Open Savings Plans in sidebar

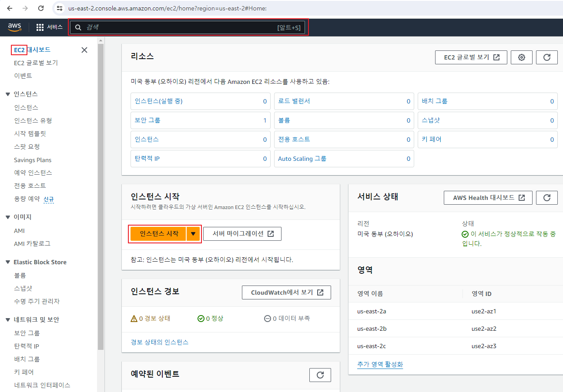[33, 160]
